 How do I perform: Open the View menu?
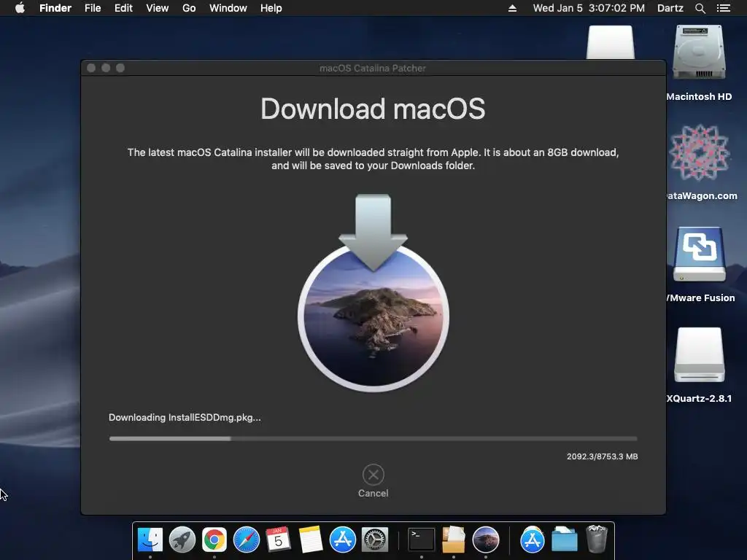coord(158,8)
